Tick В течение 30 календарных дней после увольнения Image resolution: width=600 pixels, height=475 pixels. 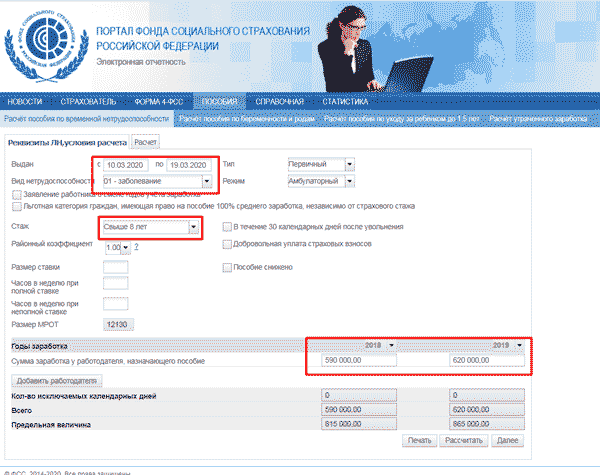227,228
